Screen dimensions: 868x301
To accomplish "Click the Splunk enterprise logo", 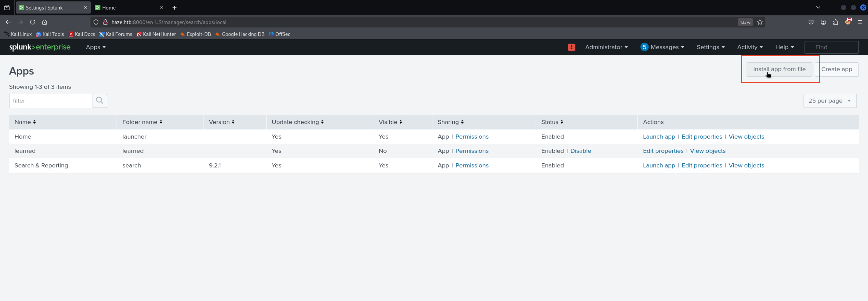I will (x=40, y=47).
